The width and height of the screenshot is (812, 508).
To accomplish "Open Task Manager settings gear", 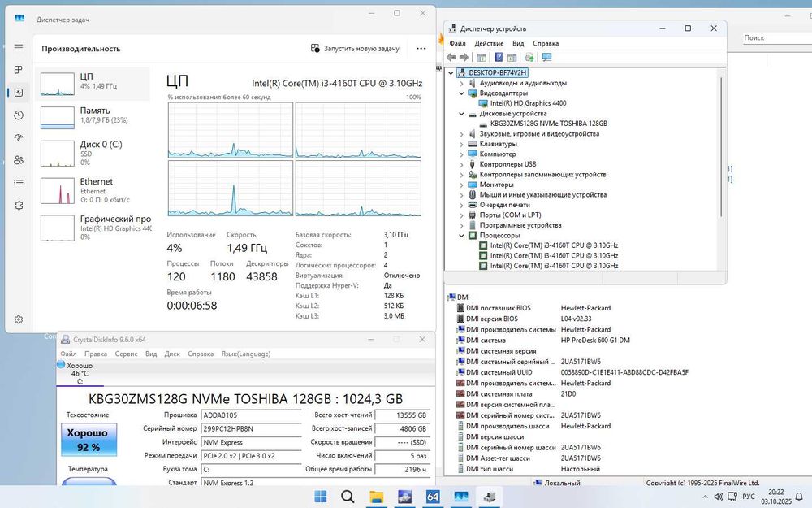I will tap(19, 319).
